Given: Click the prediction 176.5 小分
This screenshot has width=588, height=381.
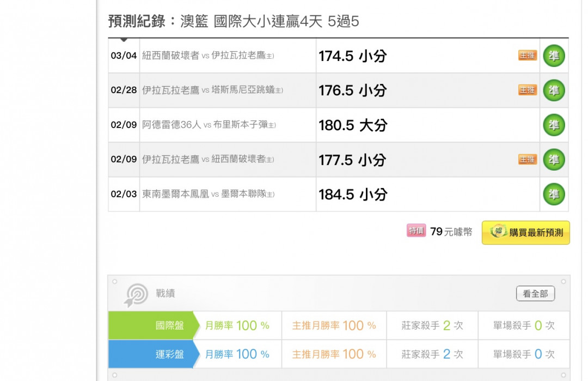Looking at the screenshot, I should [352, 91].
